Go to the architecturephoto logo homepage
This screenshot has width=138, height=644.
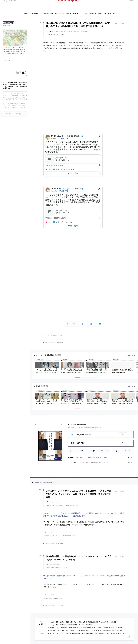pyautogui.click(x=69, y=1)
